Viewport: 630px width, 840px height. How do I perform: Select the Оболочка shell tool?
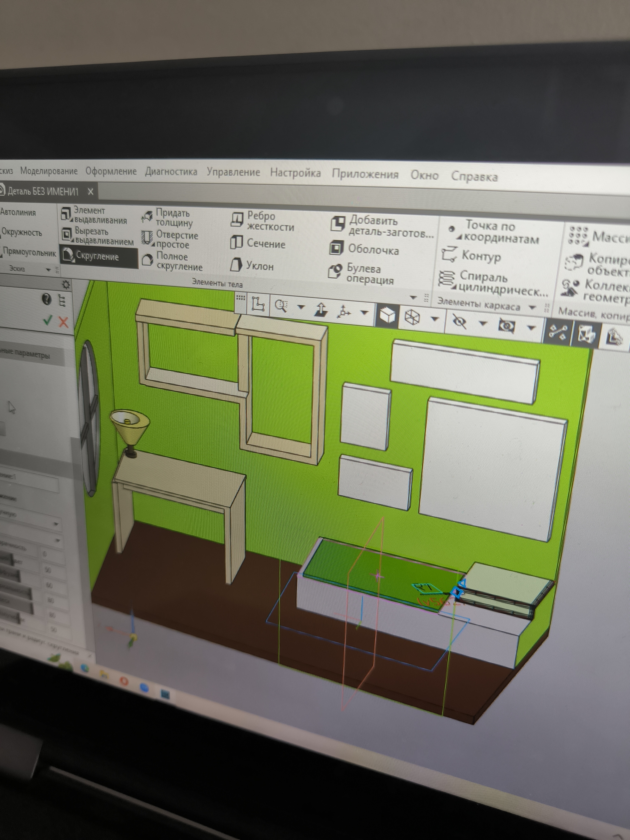[x=364, y=249]
